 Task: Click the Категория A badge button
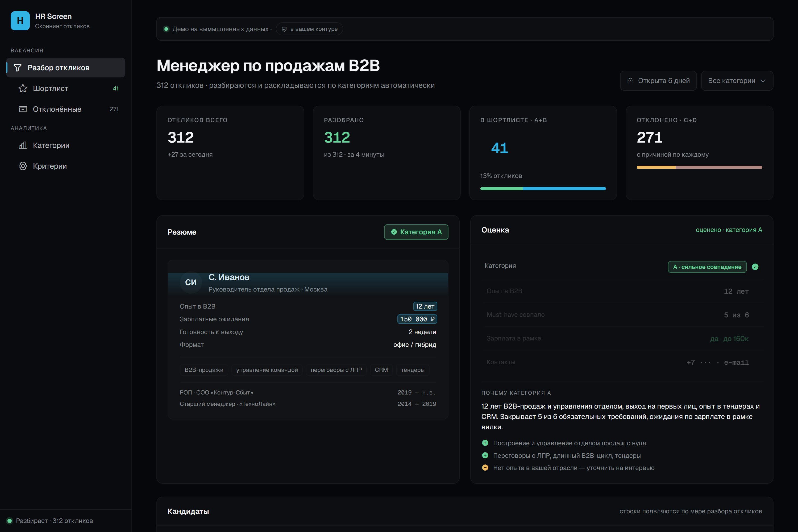point(416,232)
